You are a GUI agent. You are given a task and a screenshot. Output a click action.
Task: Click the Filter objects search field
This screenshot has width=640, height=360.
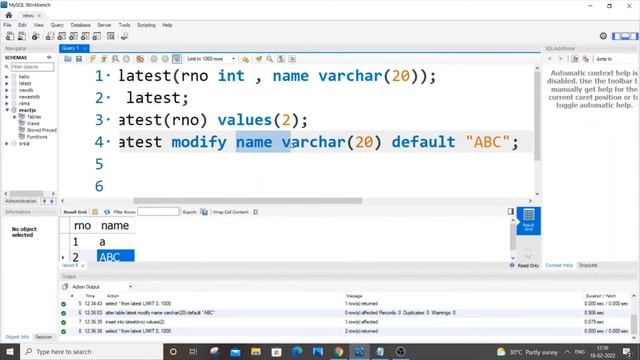point(32,67)
